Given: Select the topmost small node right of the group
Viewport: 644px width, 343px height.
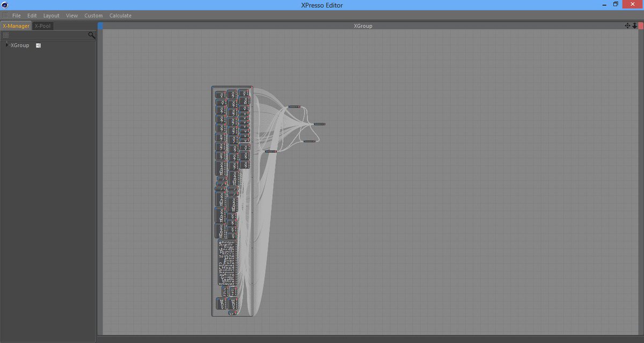Looking at the screenshot, I should click(295, 107).
